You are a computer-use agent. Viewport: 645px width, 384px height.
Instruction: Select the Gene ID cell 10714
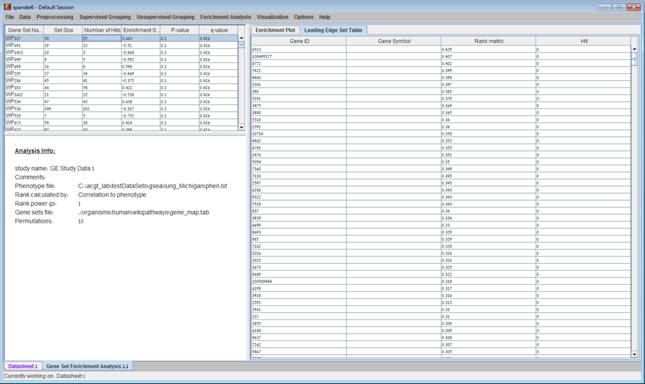pyautogui.click(x=299, y=134)
